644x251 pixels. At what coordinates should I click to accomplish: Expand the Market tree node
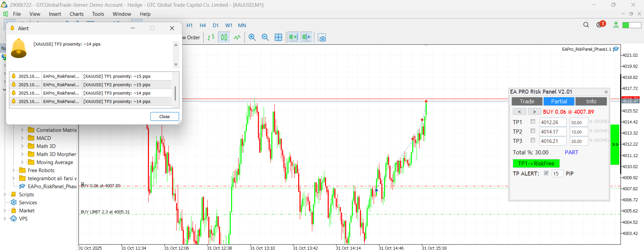5,210
